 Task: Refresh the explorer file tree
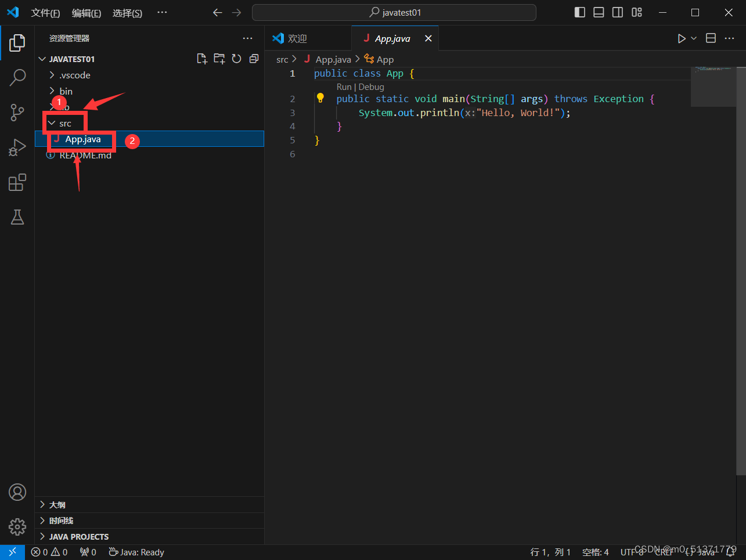(236, 59)
